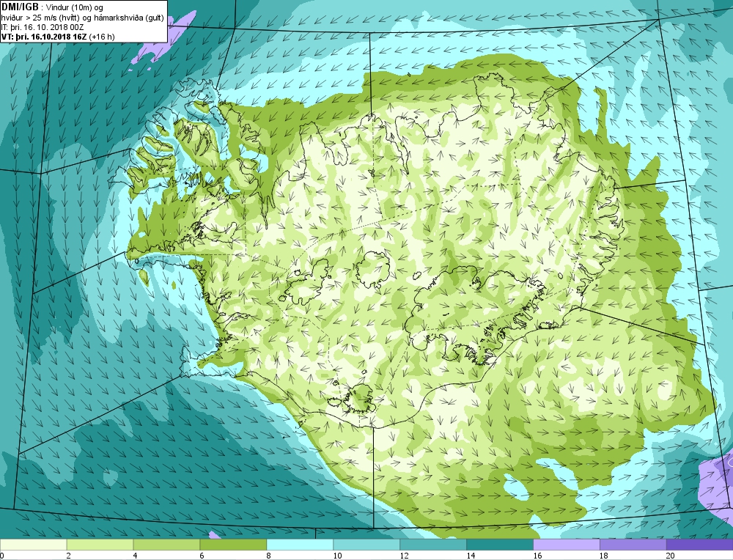Click the 10–12 m/s light teal legend swatch
This screenshot has width=733, height=560.
[x=366, y=545]
